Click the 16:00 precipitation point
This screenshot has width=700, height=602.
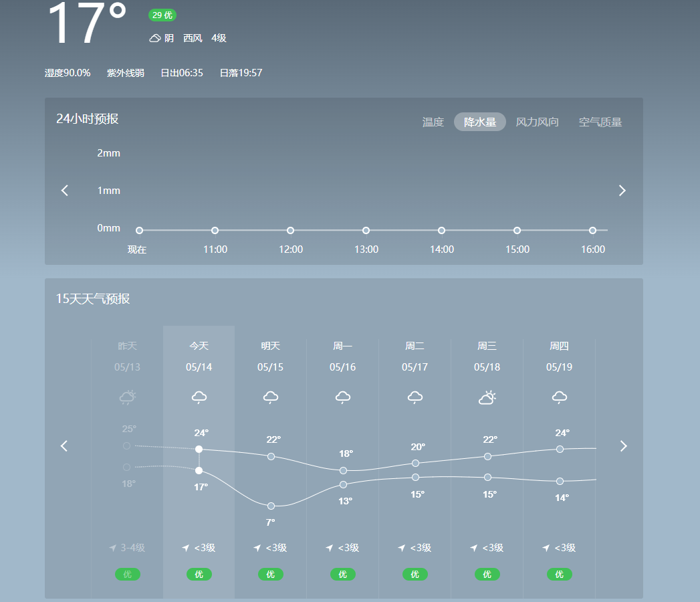tap(592, 231)
